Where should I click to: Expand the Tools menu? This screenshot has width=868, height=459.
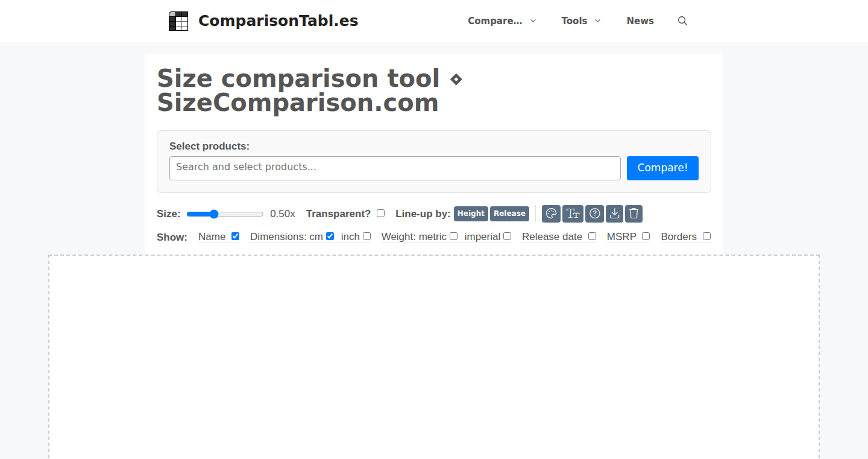pos(581,21)
